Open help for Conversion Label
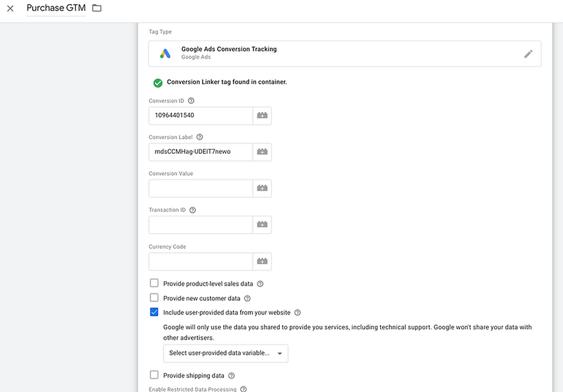The image size is (563, 392). (199, 137)
